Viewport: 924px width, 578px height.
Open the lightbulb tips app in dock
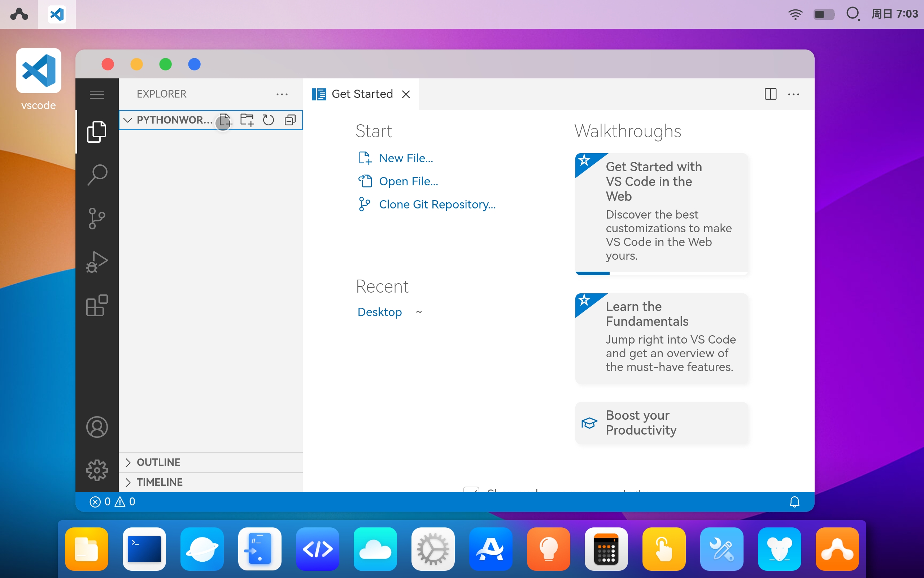[x=549, y=549]
